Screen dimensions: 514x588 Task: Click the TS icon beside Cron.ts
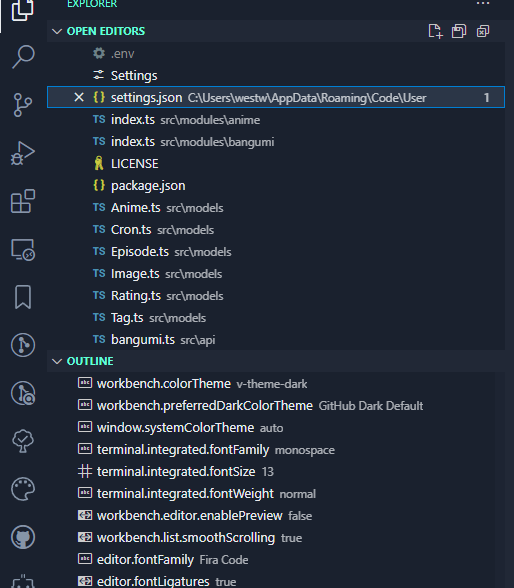click(99, 229)
